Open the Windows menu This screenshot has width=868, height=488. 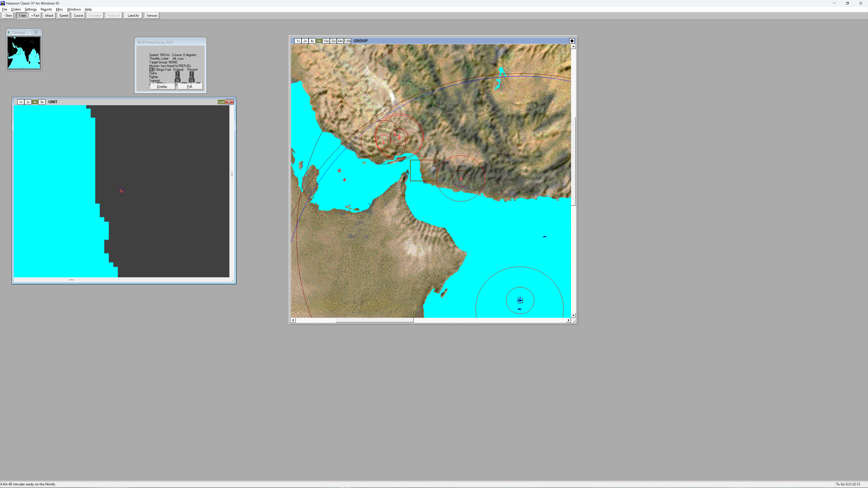tap(73, 9)
